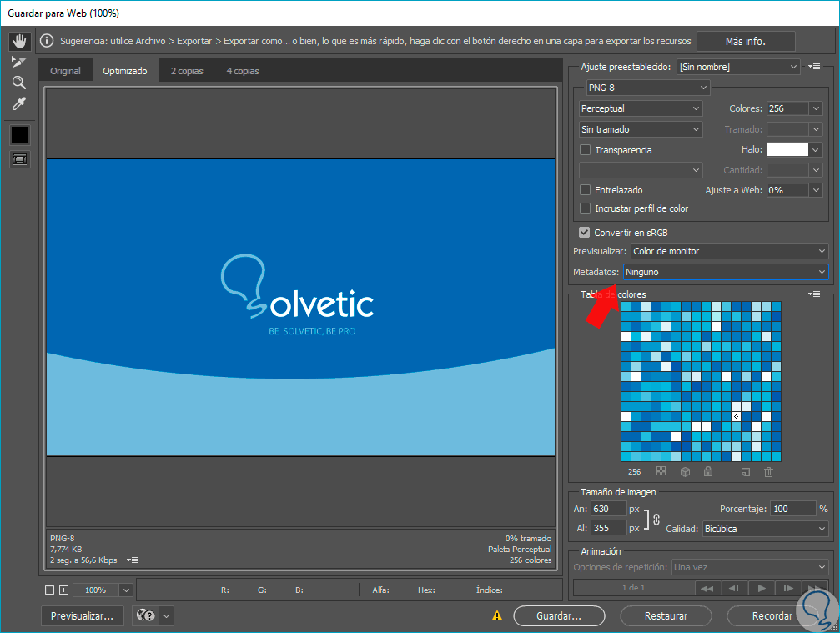Image resolution: width=840 pixels, height=633 pixels.
Task: Click the lock selected colors icon
Action: 708,471
